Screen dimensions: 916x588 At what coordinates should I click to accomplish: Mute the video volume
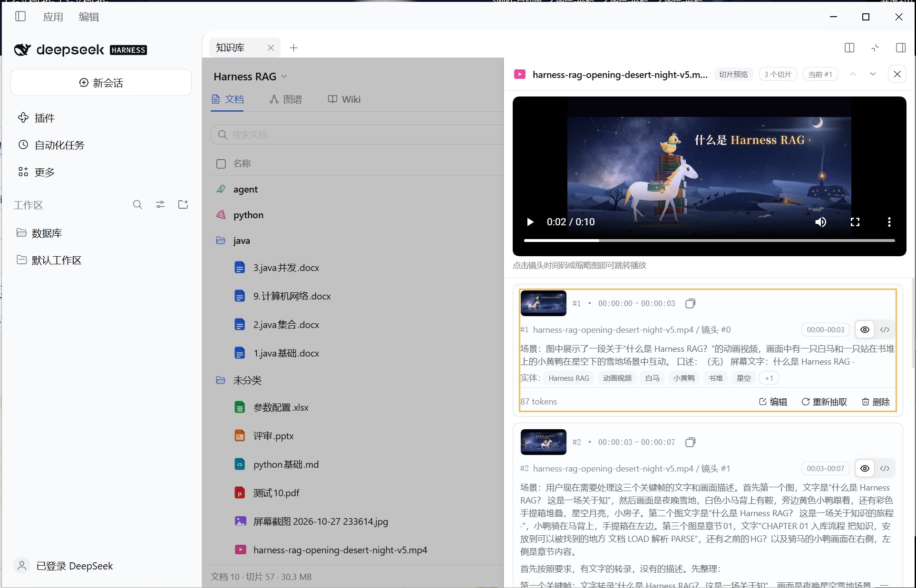(x=821, y=222)
